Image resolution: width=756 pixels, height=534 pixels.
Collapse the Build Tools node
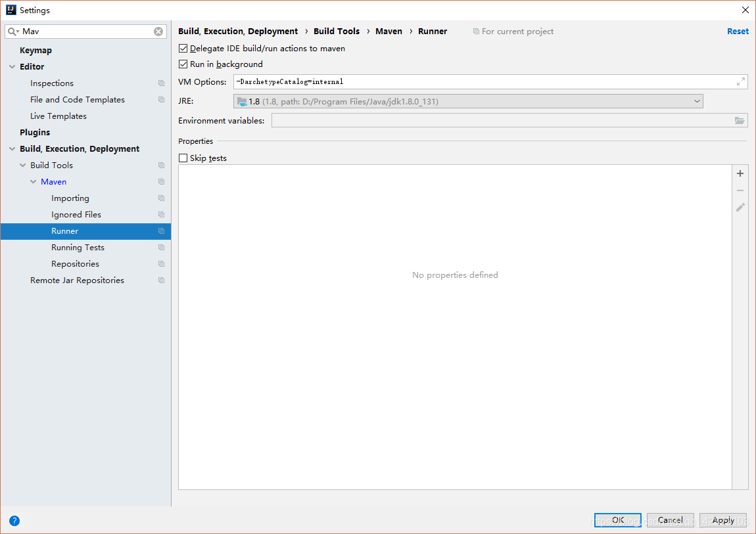[x=22, y=165]
